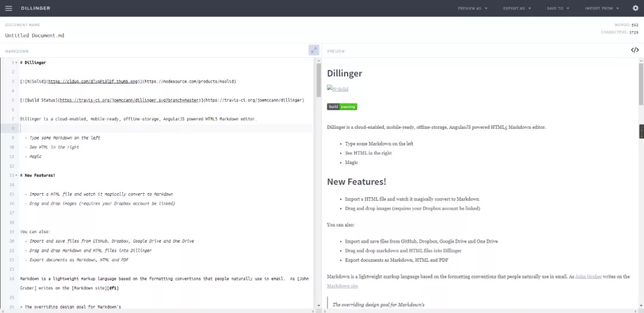The height and width of the screenshot is (313, 644).
Task: Click 'Import a HTML file' editor line 15
Action: click(x=101, y=194)
